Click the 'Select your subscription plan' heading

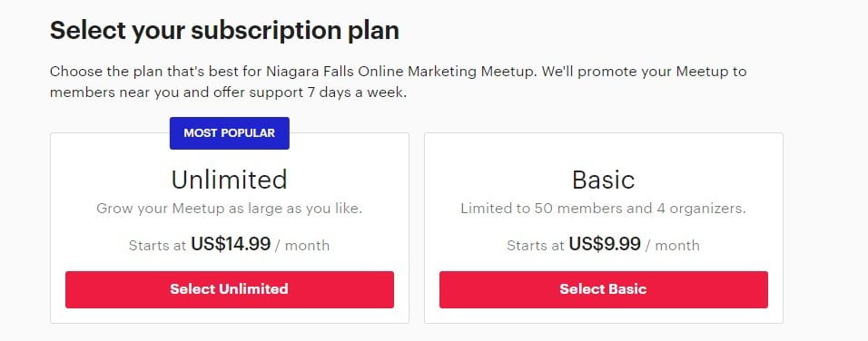click(x=224, y=31)
